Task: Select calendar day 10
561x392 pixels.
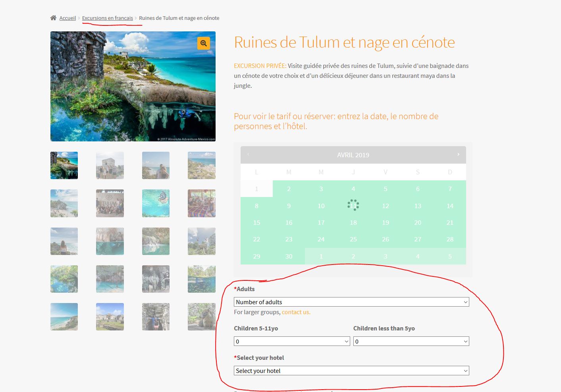Action: (x=321, y=206)
